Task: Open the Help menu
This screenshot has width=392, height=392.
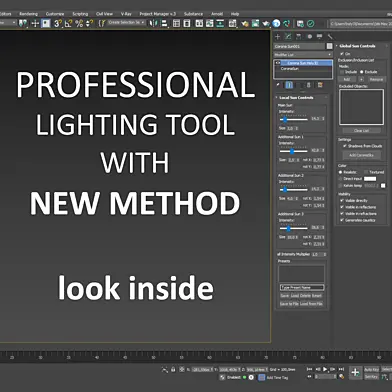Action: 235,14
